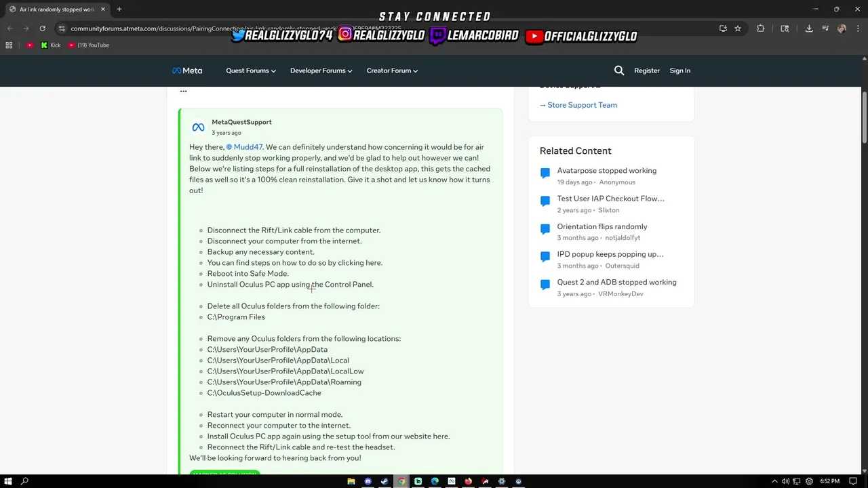This screenshot has height=488, width=868.
Task: Click the browser forward arrow
Action: click(x=26, y=28)
